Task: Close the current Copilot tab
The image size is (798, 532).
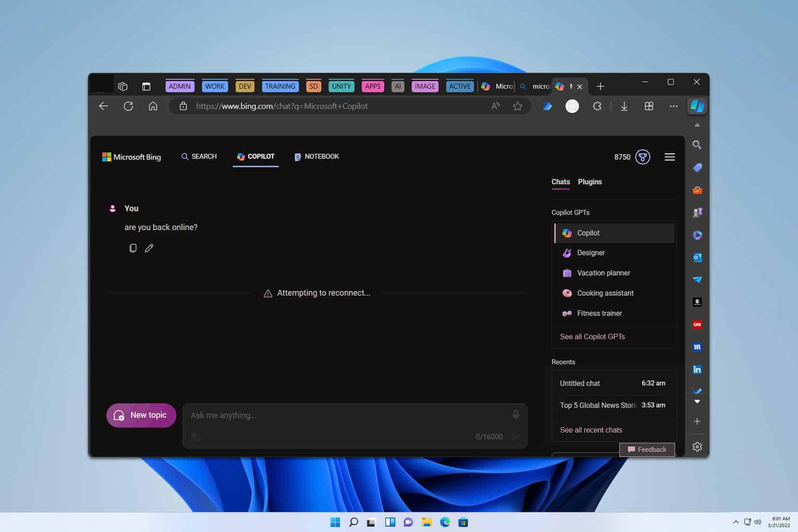Action: tap(579, 87)
